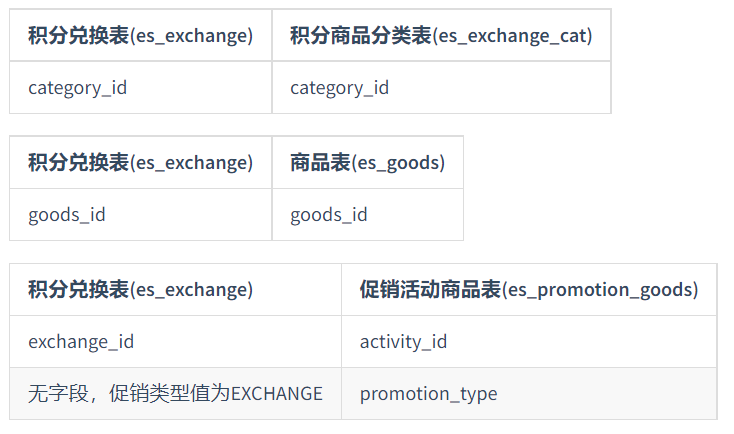Select goods_id cell under 商品表(es_goods)

(367, 215)
